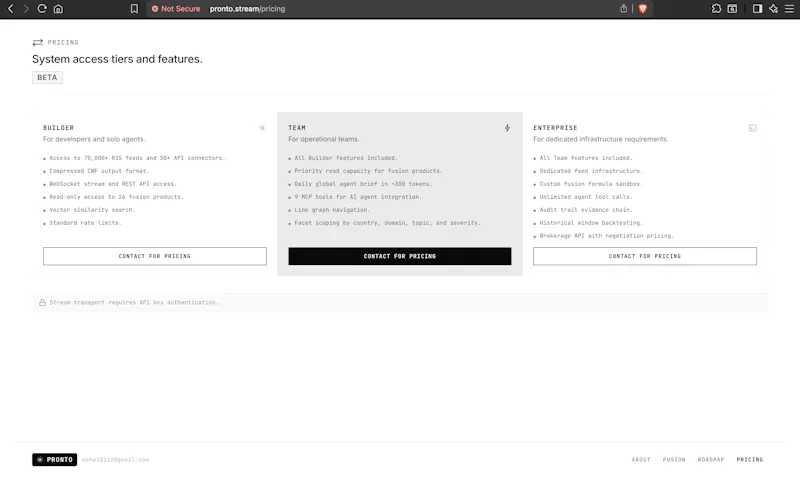Contact for pricing on the Builder plan
Image resolution: width=800 pixels, height=479 pixels.
(155, 256)
